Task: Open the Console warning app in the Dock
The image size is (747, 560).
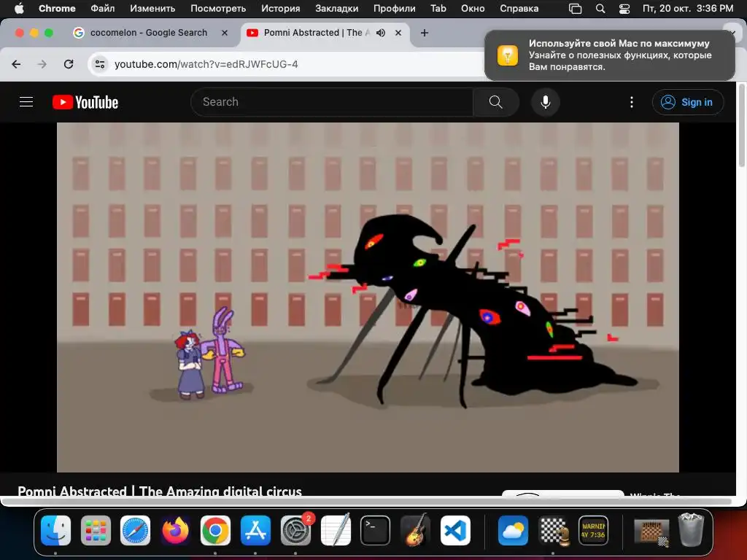Action: [593, 531]
